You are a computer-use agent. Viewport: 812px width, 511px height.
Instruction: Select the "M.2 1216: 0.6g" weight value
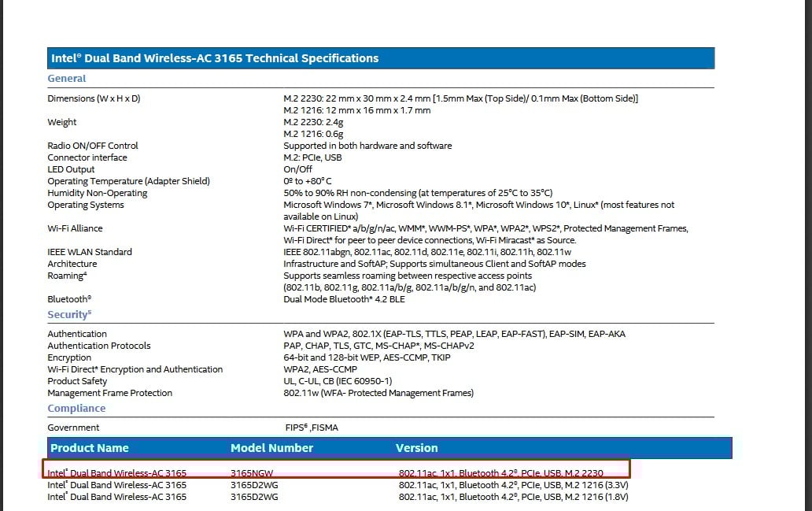click(x=313, y=134)
